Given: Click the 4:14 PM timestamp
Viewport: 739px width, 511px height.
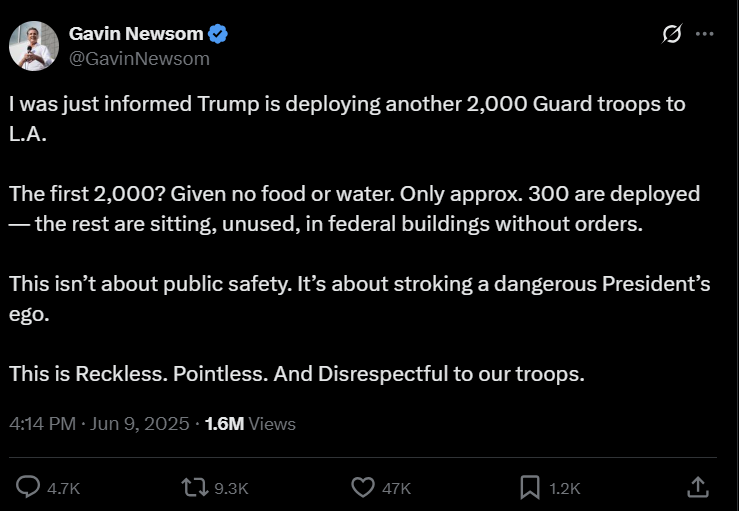Looking at the screenshot, I should pos(42,424).
